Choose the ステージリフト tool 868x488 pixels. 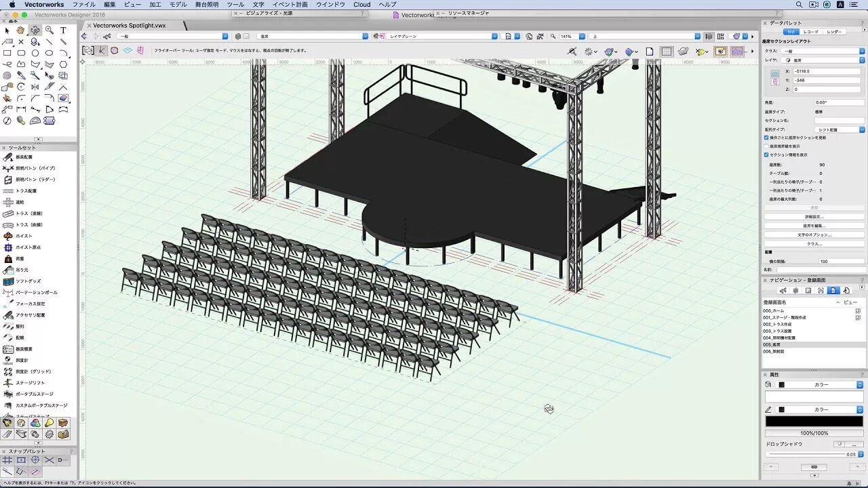click(30, 382)
